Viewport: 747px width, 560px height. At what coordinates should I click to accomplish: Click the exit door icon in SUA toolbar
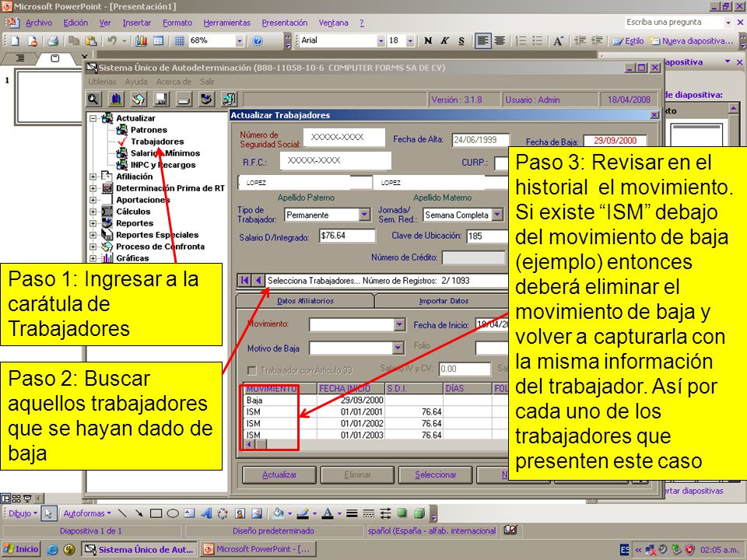coord(229,99)
